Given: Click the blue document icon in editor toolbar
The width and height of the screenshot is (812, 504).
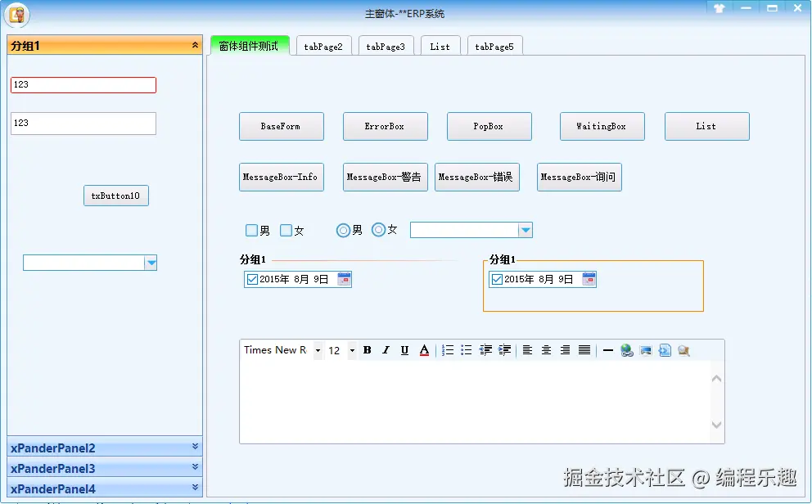Looking at the screenshot, I should coord(665,350).
